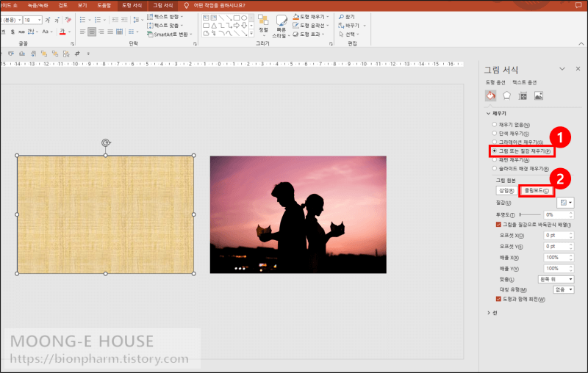Toggle 도형과 함께 회전 checkbox
The width and height of the screenshot is (588, 373).
498,299
